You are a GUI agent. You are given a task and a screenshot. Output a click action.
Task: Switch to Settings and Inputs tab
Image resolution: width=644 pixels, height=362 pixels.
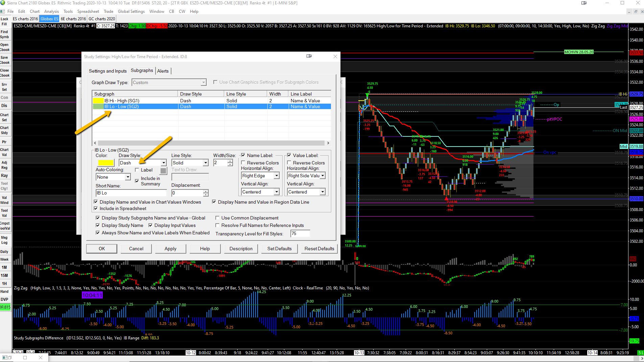tap(108, 71)
